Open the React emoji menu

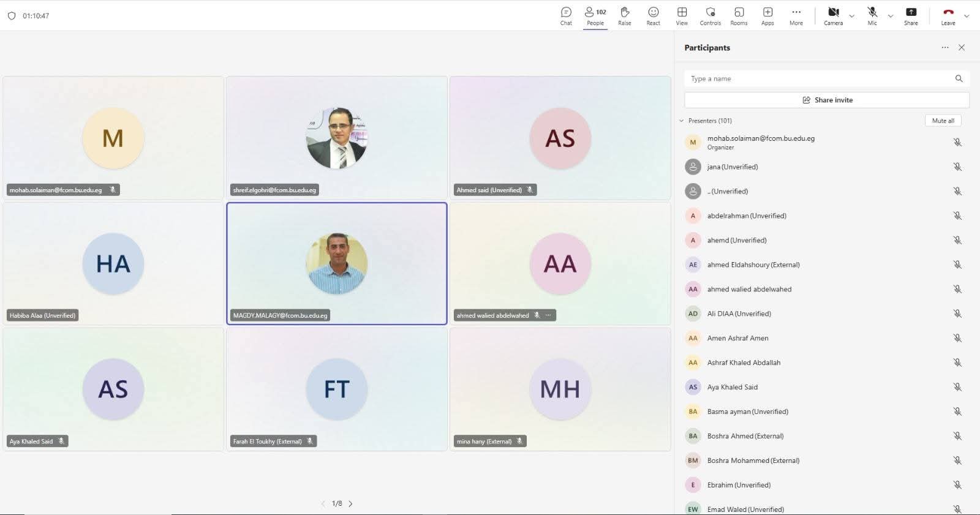[653, 16]
